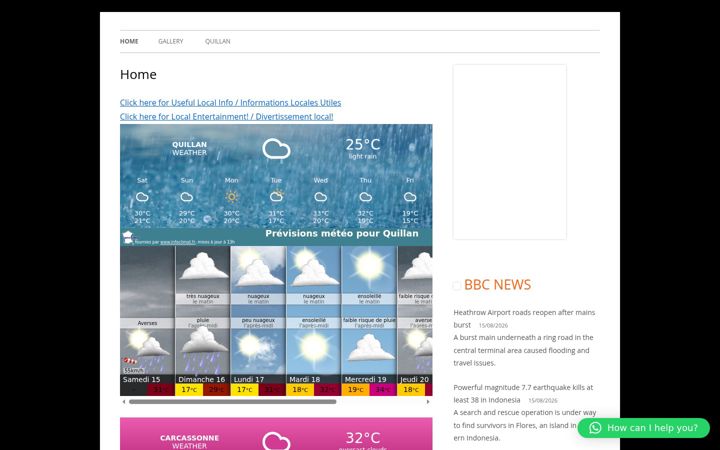Open the GALLERY menu item

point(171,41)
